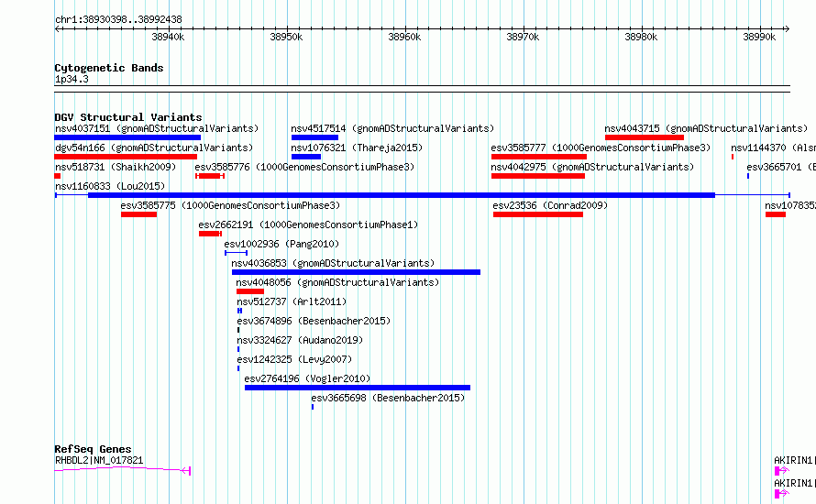The width and height of the screenshot is (816, 504).
Task: Open the esv3585775 (1000GenomesConsortiumPhase3) label
Action: point(230,205)
